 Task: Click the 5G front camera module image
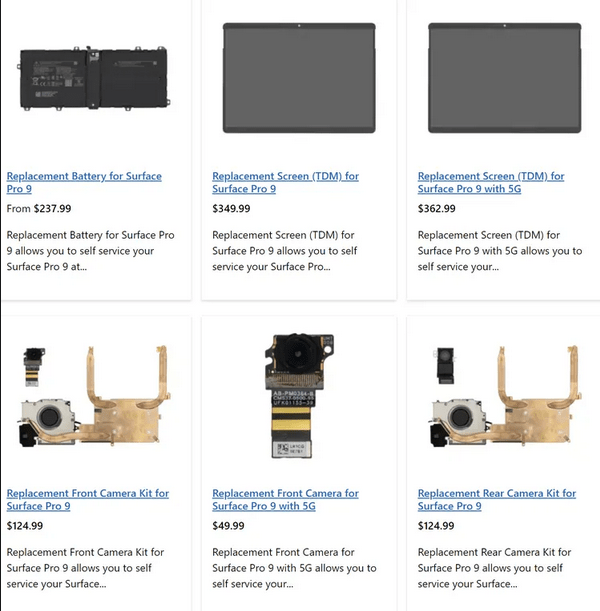(x=299, y=396)
